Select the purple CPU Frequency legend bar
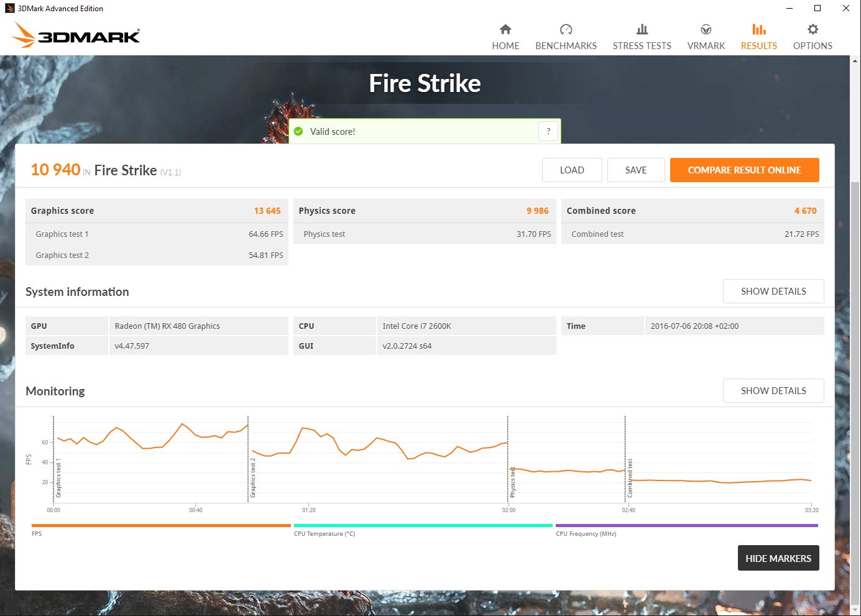Screen dimensions: 861x616 (687, 525)
